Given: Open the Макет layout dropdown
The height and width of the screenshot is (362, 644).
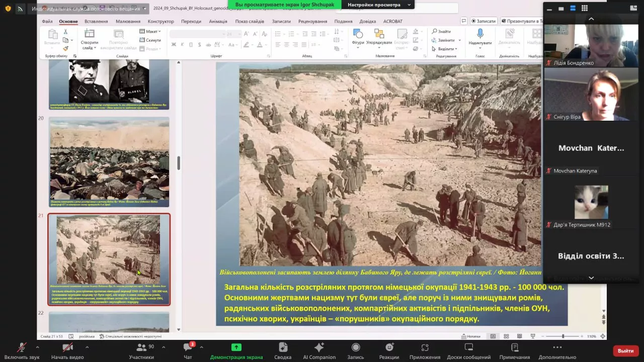Looking at the screenshot, I should (150, 31).
